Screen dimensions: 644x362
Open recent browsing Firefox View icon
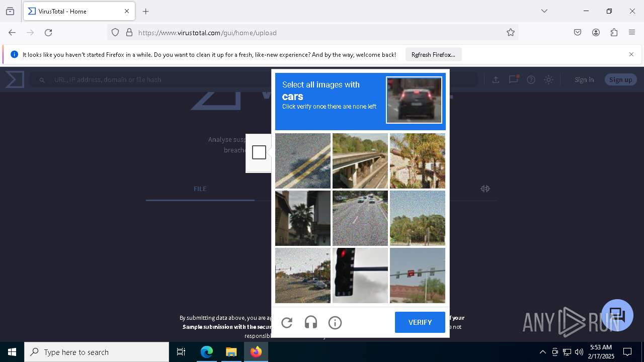10,11
